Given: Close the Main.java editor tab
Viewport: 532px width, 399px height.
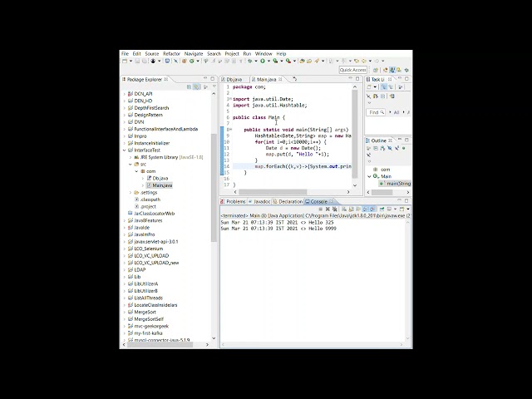Looking at the screenshot, I should (280, 80).
